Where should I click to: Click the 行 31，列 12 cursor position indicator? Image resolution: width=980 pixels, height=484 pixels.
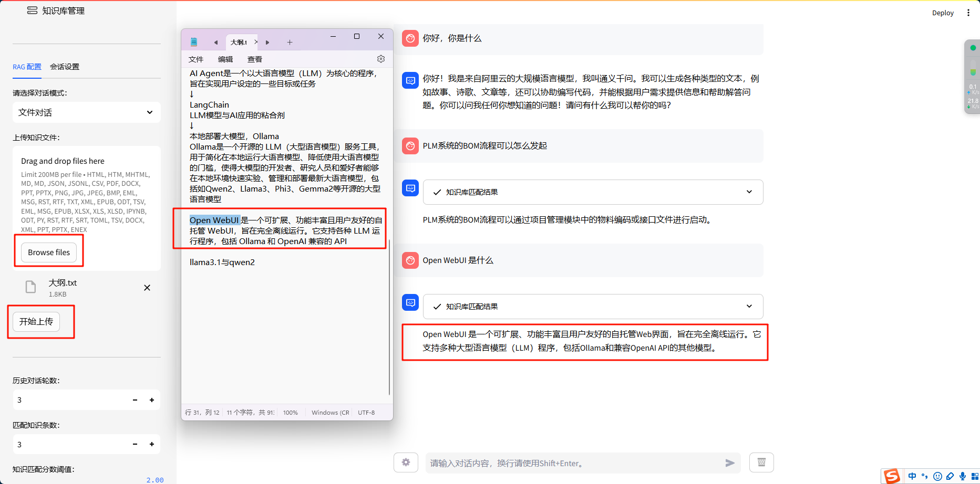click(x=202, y=413)
